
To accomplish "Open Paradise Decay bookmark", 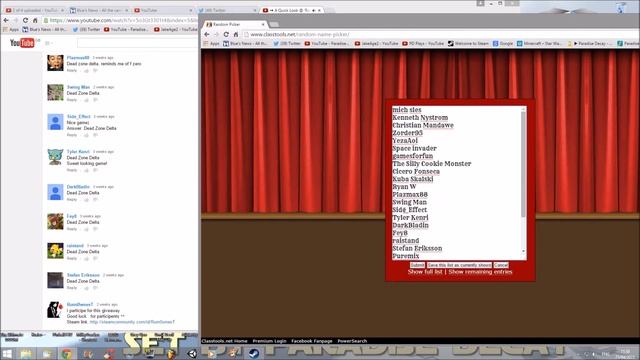I will pyautogui.click(x=590, y=43).
